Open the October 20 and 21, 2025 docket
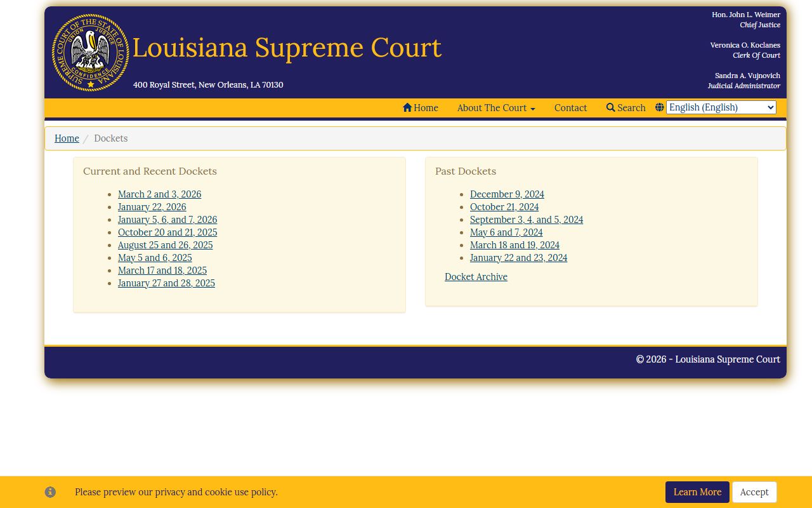Screen dimensions: 812x508 pyautogui.click(x=167, y=232)
